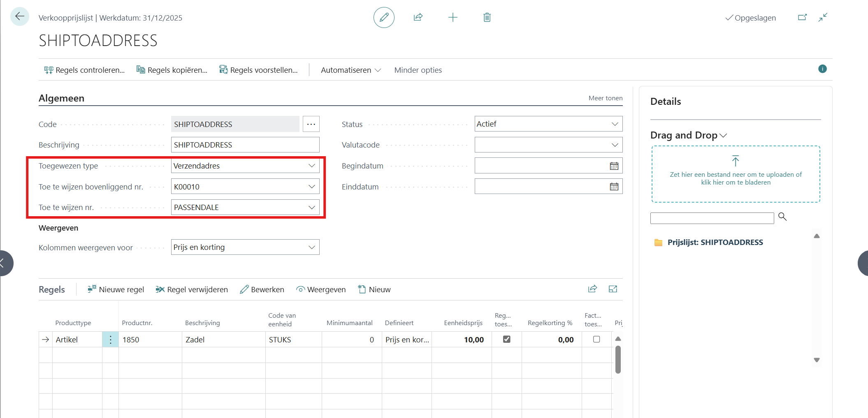Click Nieuwe regel button
The width and height of the screenshot is (868, 418).
pyautogui.click(x=116, y=290)
